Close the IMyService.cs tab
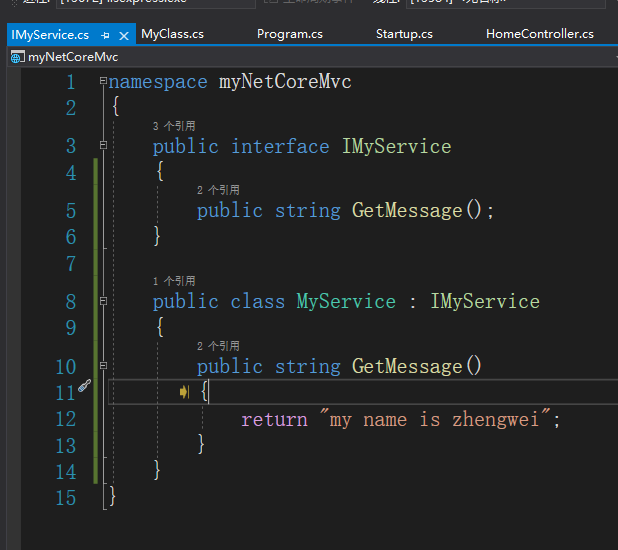 124,36
